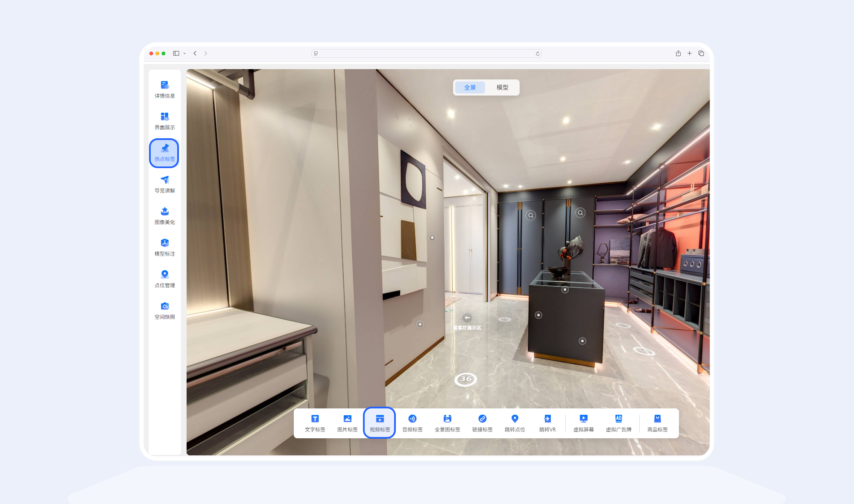854x504 pixels.
Task: Add an 音频标签 audio tag
Action: coord(412,423)
